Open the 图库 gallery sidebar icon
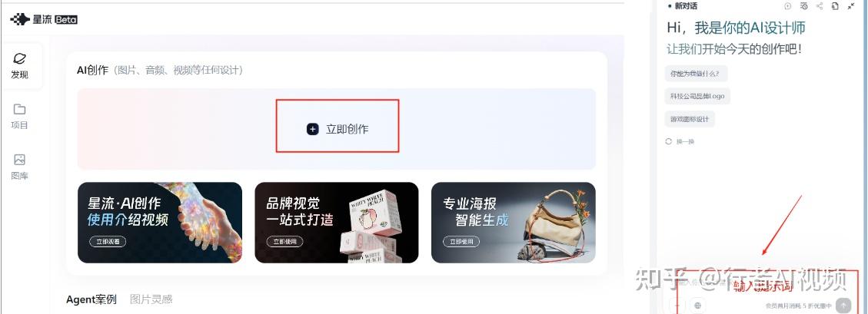 coord(19,160)
